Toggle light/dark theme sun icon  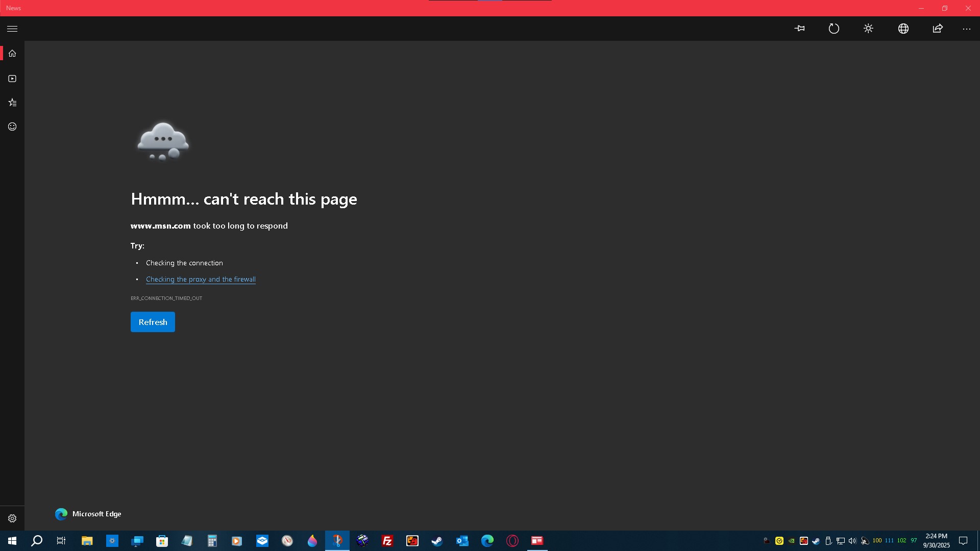868,29
